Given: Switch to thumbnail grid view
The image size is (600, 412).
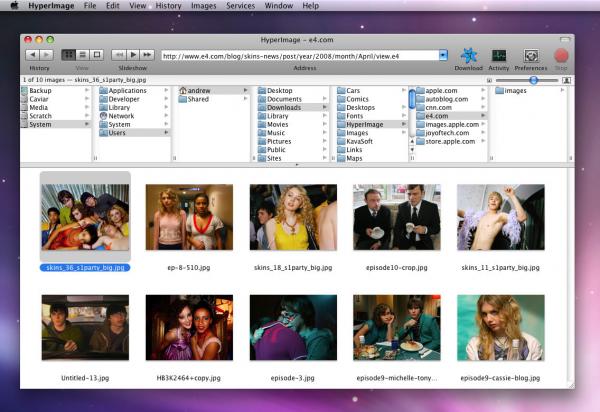Looking at the screenshot, I should [68, 55].
